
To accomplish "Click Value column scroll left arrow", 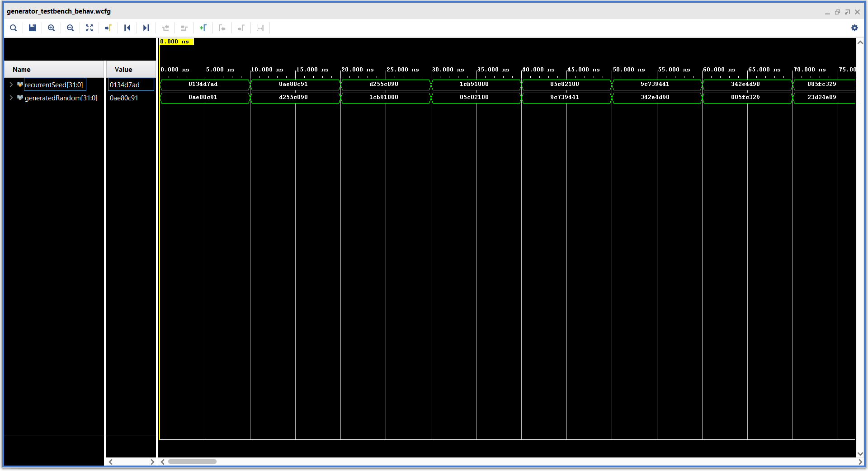I will 110,462.
